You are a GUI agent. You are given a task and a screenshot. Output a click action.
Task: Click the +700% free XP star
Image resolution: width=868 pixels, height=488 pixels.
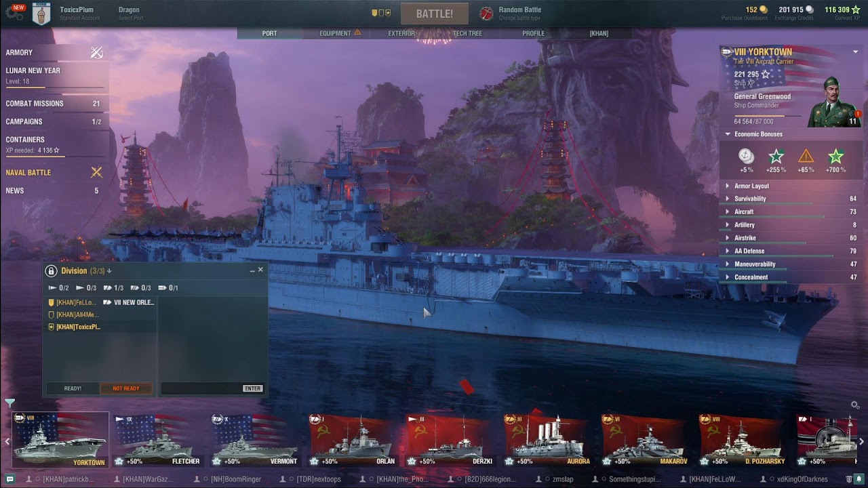835,157
